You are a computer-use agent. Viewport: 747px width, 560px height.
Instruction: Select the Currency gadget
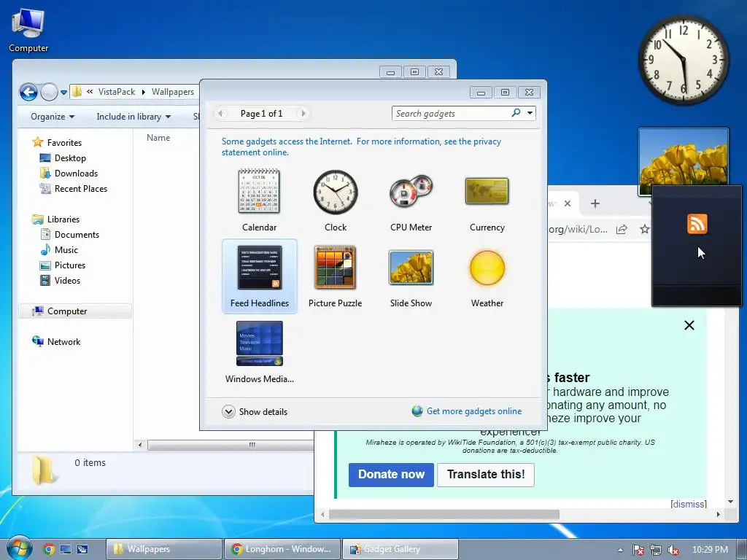click(x=487, y=201)
